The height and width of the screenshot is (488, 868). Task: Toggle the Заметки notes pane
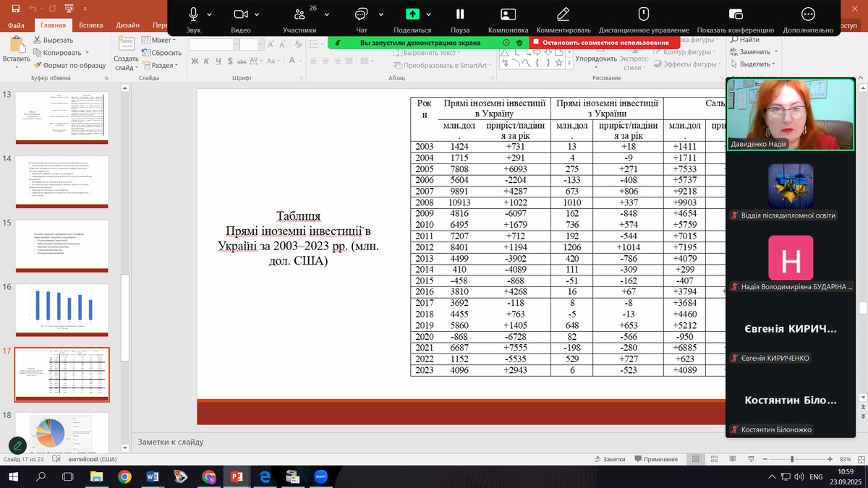point(609,459)
